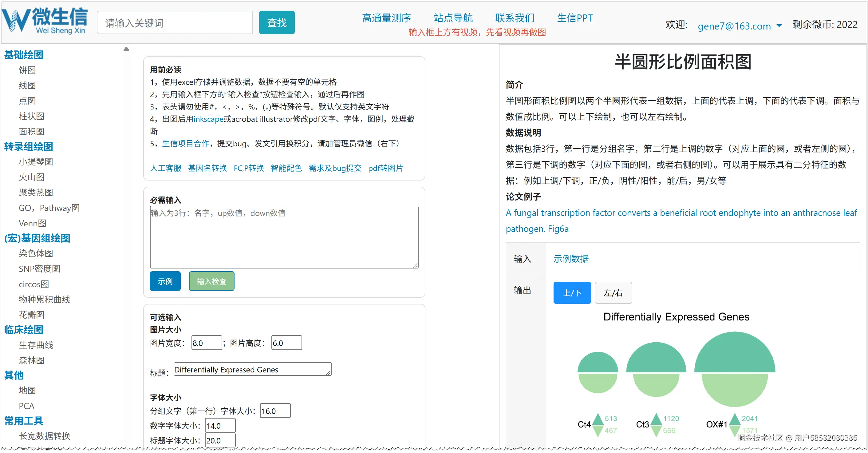Open the 高通量测序 nav menu
Image resolution: width=868 pixels, height=453 pixels.
point(386,18)
